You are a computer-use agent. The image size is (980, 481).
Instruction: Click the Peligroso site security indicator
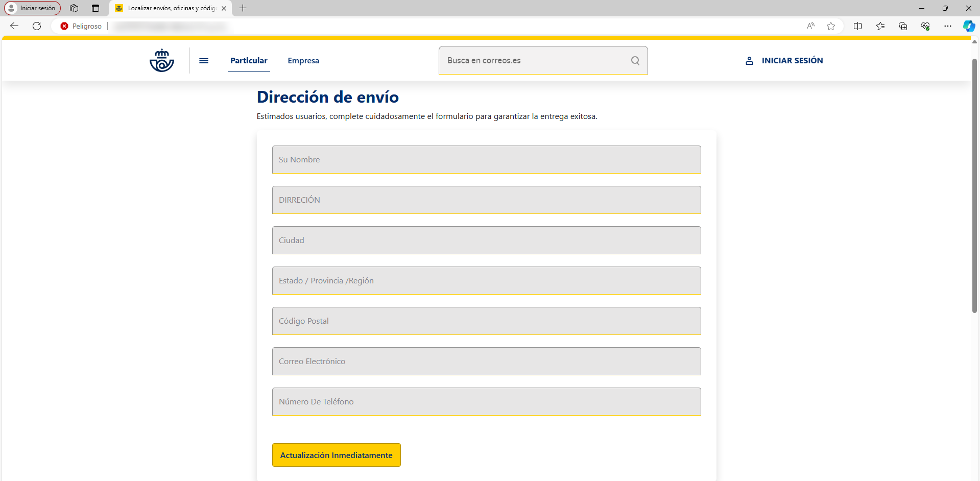pyautogui.click(x=81, y=26)
